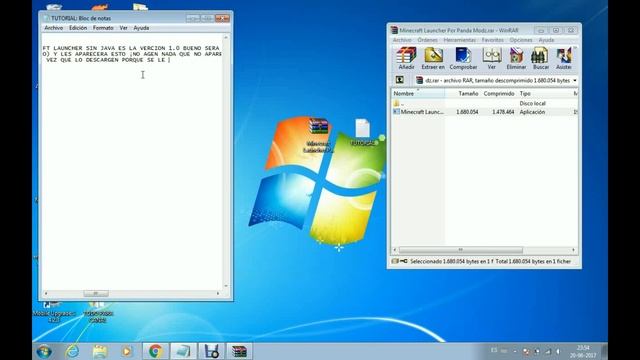Select the parent folder '..' row in WinRAR
Screen dimensions: 640x360
coord(484,104)
